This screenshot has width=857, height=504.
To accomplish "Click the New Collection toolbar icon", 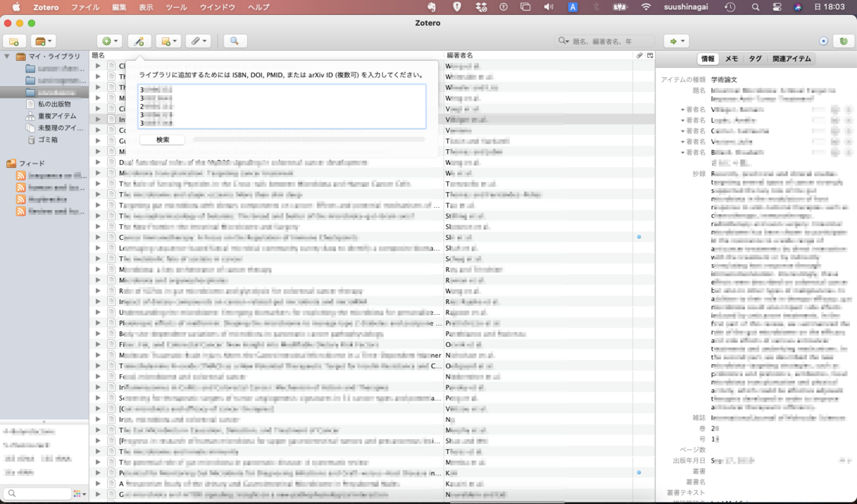I will pyautogui.click(x=15, y=41).
